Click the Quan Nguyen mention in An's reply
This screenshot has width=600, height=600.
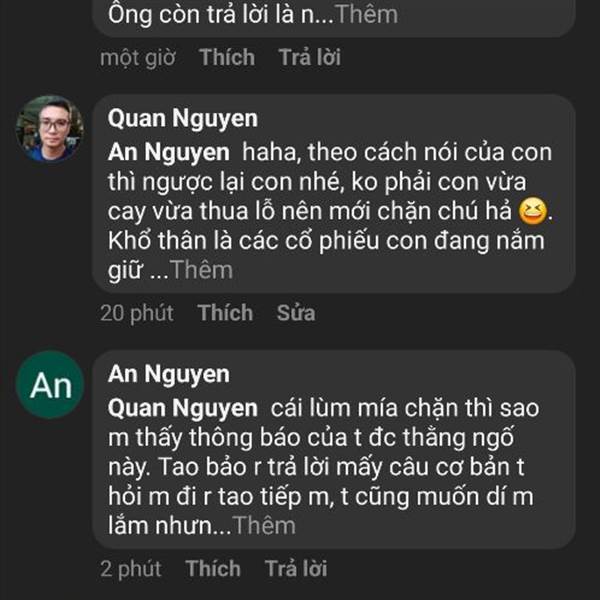click(182, 410)
